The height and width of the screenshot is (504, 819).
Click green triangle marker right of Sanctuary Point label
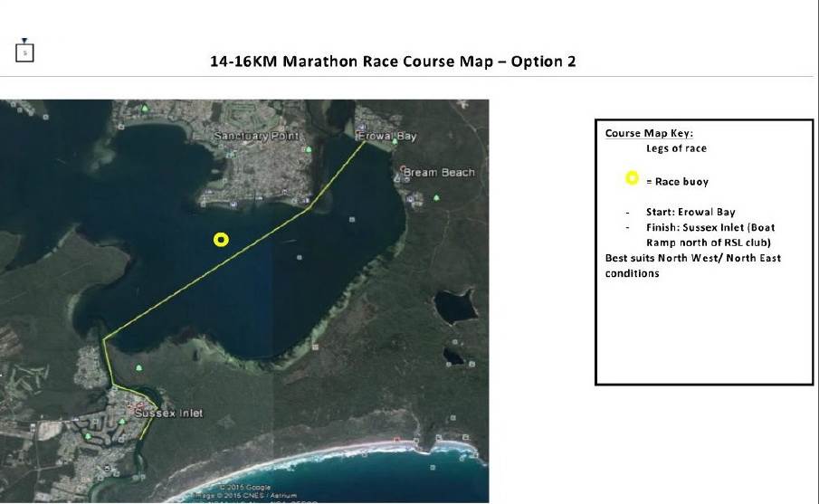308,150
